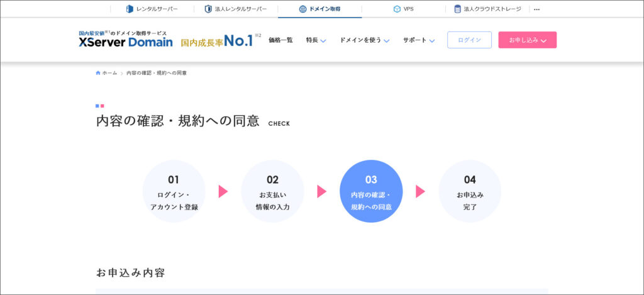The height and width of the screenshot is (295, 644).
Task: Click the home icon in breadcrumb
Action: tap(97, 73)
